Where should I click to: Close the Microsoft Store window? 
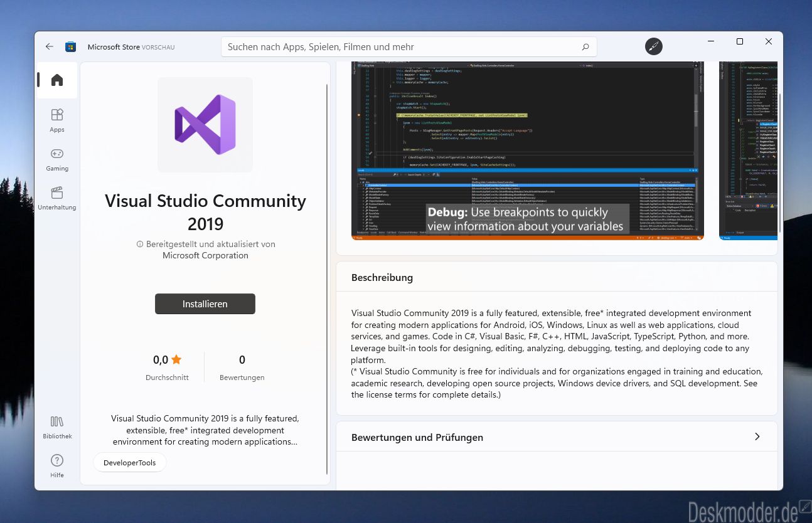[x=769, y=41]
